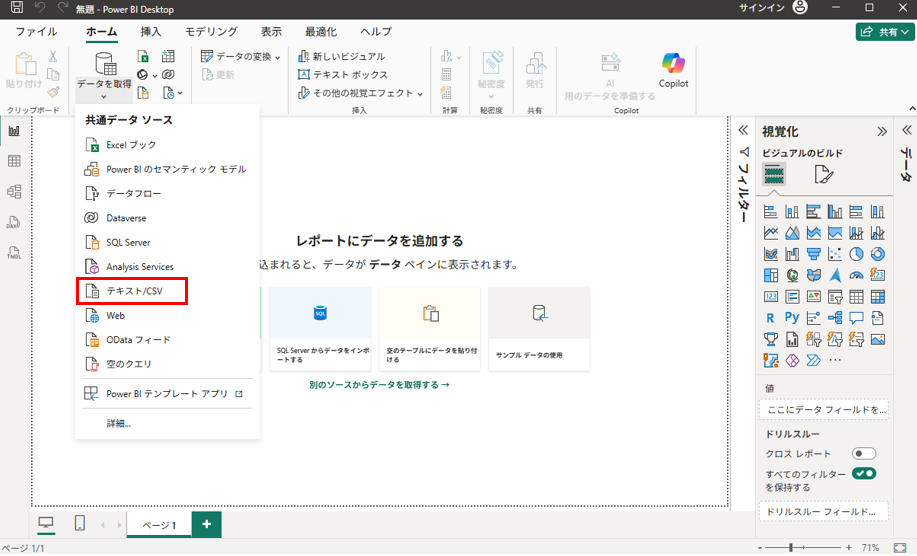Switch to mobile layout icon at bottom
This screenshot has height=556, width=917.
[80, 523]
